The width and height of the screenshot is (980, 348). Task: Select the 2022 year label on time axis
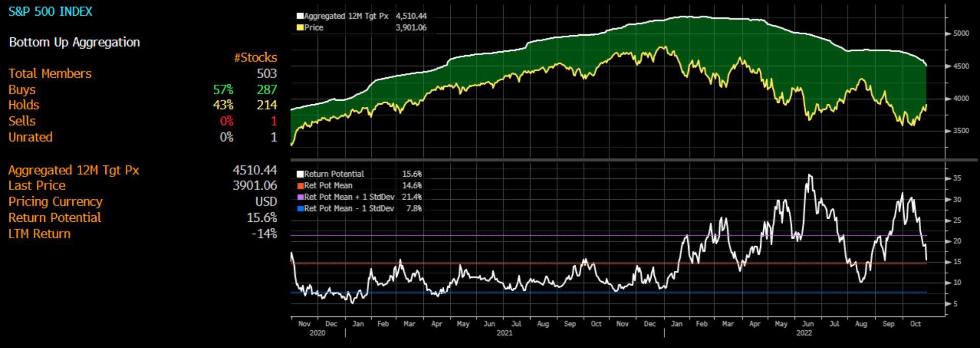click(804, 333)
